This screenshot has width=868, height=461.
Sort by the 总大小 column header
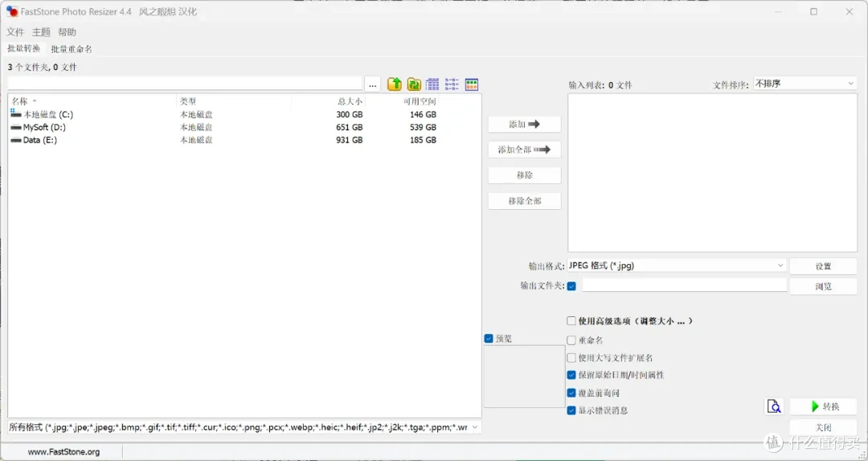point(328,101)
